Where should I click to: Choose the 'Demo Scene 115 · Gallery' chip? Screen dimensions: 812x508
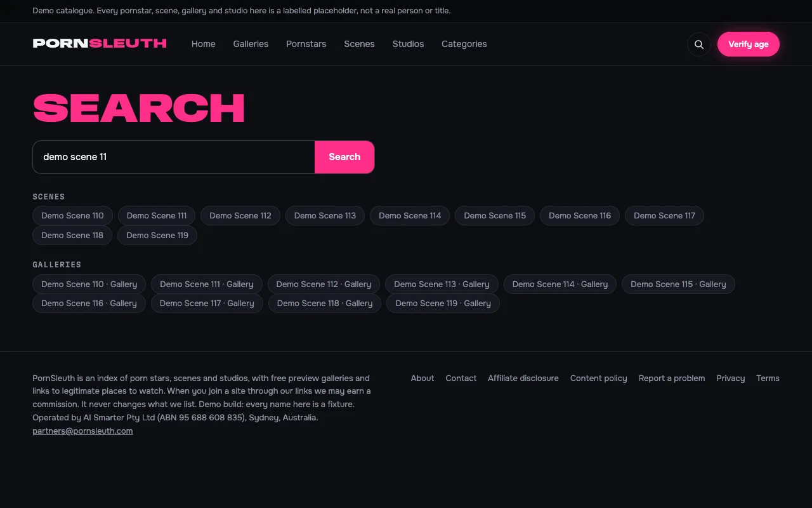pos(678,284)
